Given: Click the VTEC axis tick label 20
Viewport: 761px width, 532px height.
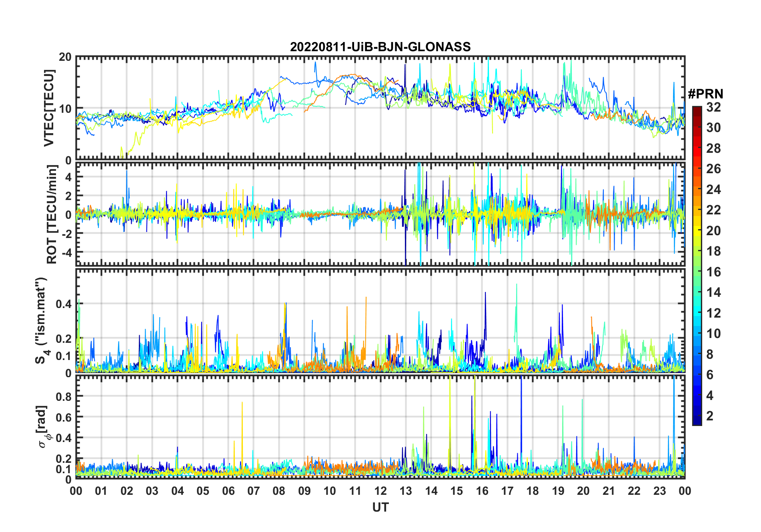Looking at the screenshot, I should [65, 57].
